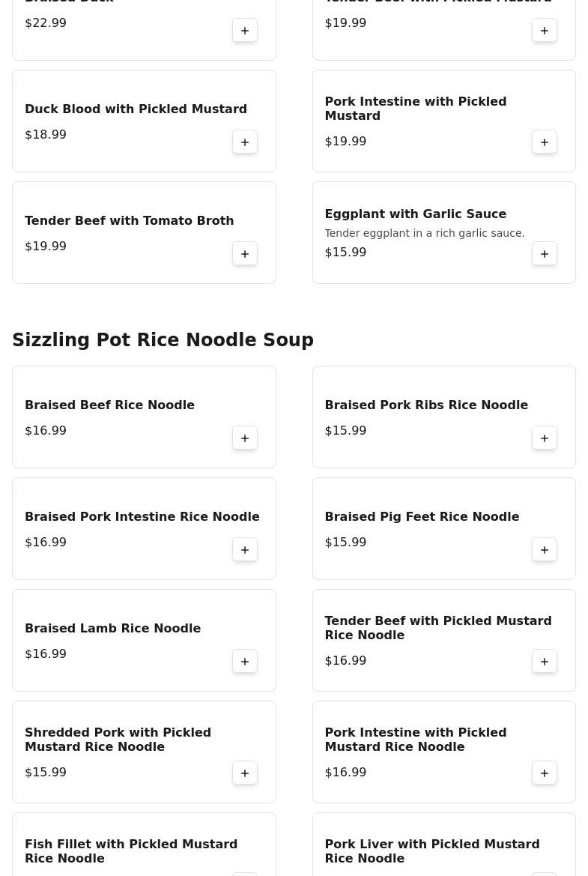
Task: Add Eggplant with Garlic Sauce to order
Action: tap(545, 254)
